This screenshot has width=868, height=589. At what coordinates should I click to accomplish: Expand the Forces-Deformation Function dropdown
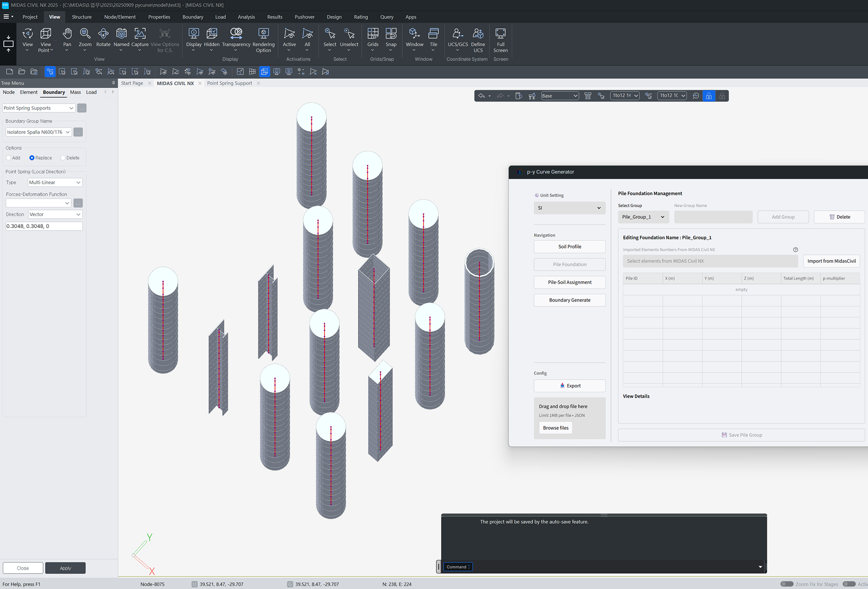[38, 203]
